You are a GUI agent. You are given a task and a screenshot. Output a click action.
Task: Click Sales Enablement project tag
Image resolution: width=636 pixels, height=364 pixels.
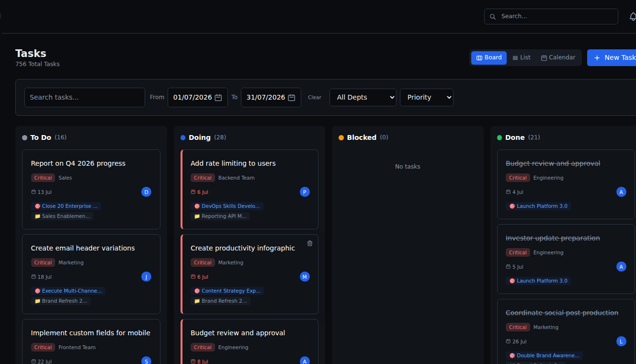pyautogui.click(x=62, y=216)
